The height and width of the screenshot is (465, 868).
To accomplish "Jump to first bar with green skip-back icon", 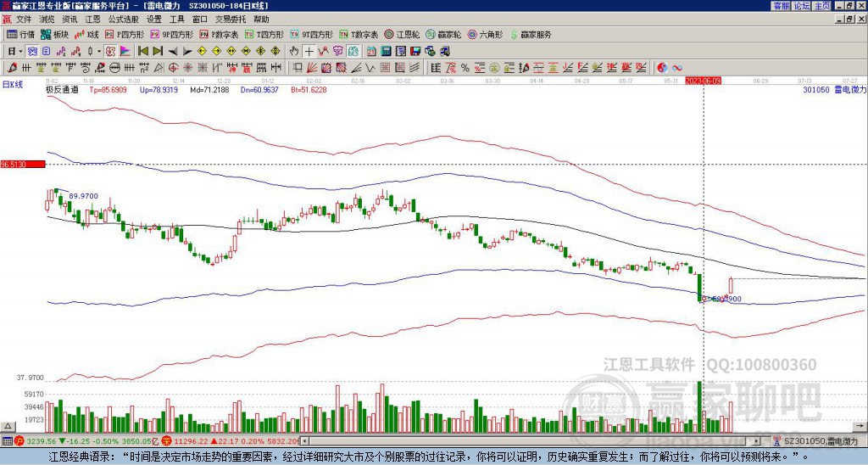I will (142, 52).
